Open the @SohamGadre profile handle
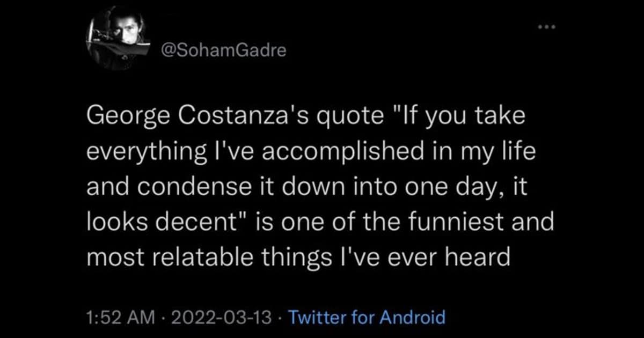 [x=224, y=51]
